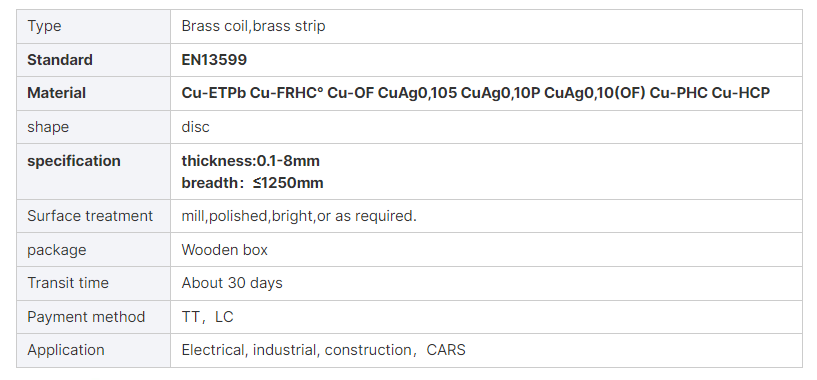This screenshot has height=380, width=817.
Task: Click the Material row label
Action: 56,93
